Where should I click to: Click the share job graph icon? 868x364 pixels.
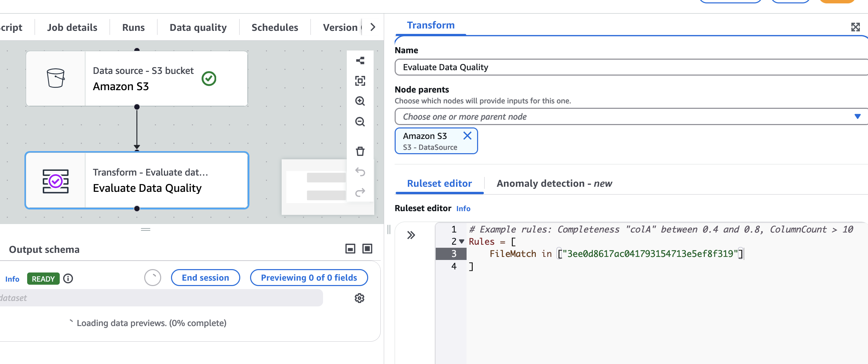coord(360,61)
